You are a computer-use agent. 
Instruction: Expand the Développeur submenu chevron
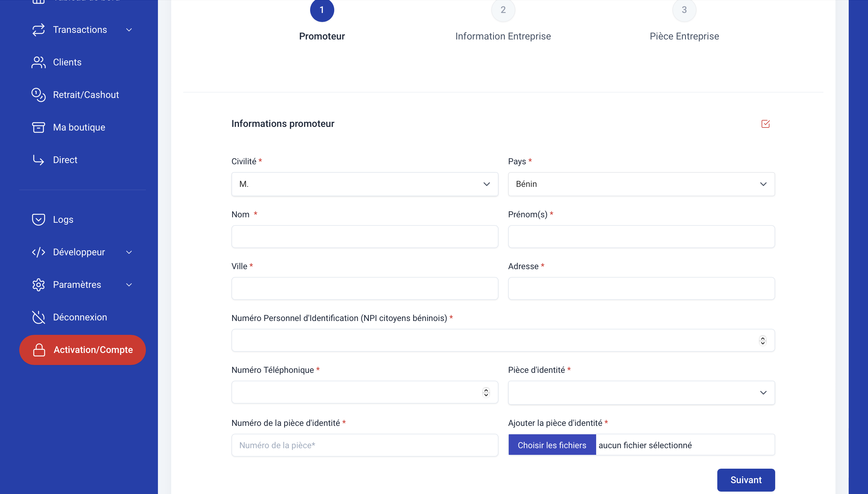click(129, 252)
